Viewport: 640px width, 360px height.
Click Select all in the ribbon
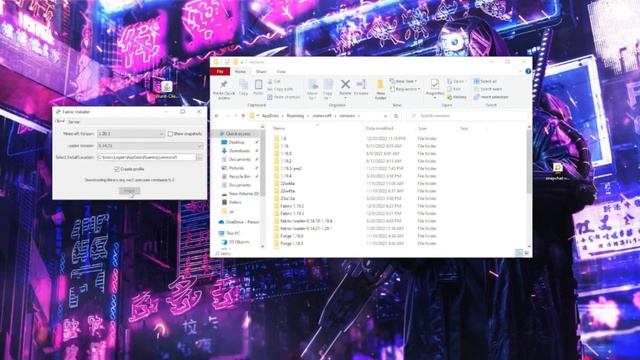tap(485, 82)
